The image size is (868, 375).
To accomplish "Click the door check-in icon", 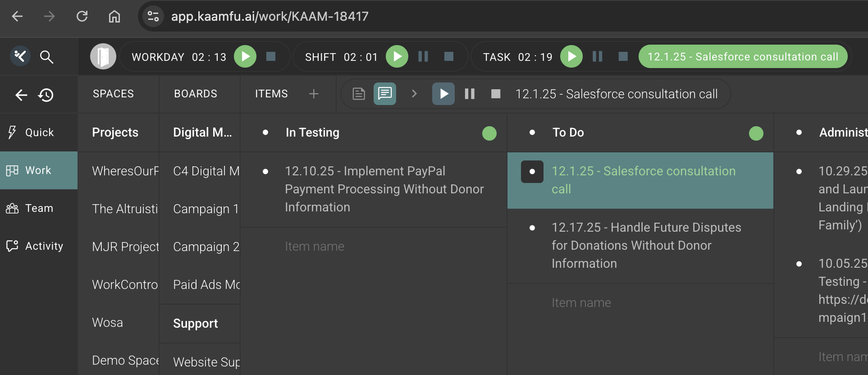I will pyautogui.click(x=103, y=56).
